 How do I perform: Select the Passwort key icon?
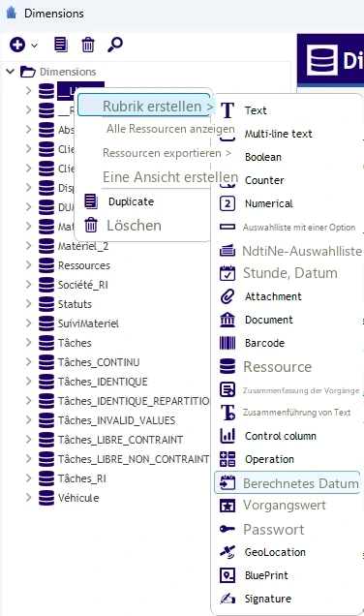[x=227, y=529]
